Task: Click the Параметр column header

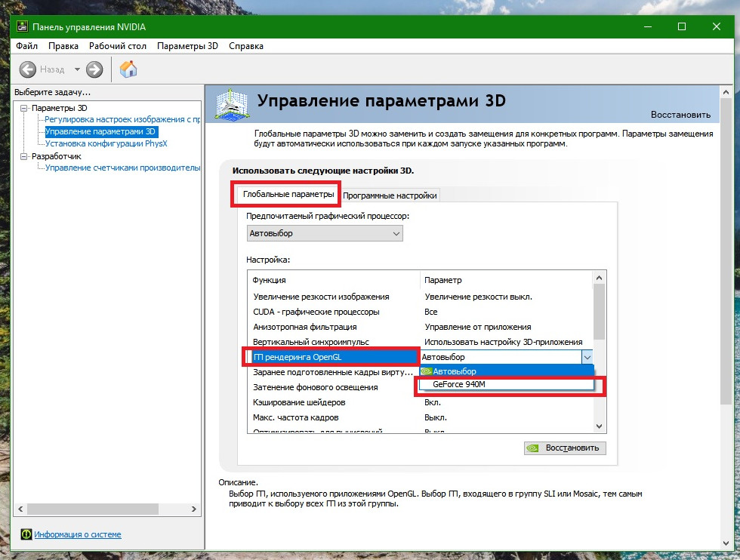Action: point(505,280)
